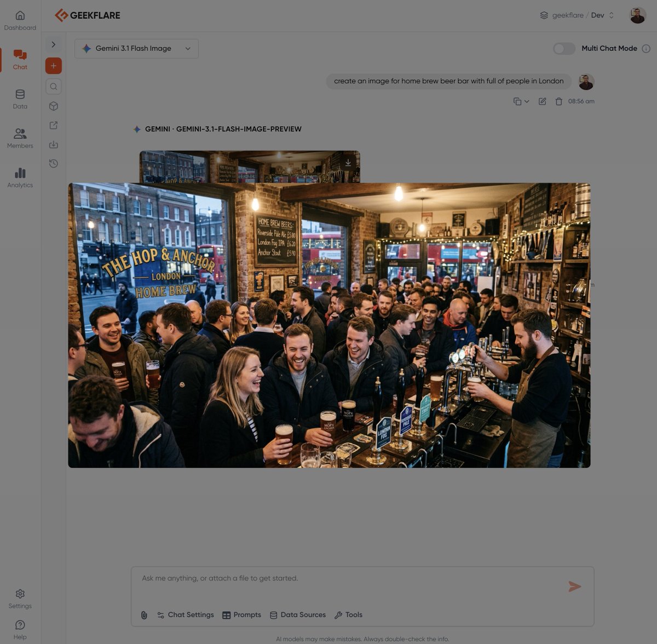This screenshot has height=644, width=657.
Task: Click the user avatar beside the prompt
Action: tap(586, 82)
